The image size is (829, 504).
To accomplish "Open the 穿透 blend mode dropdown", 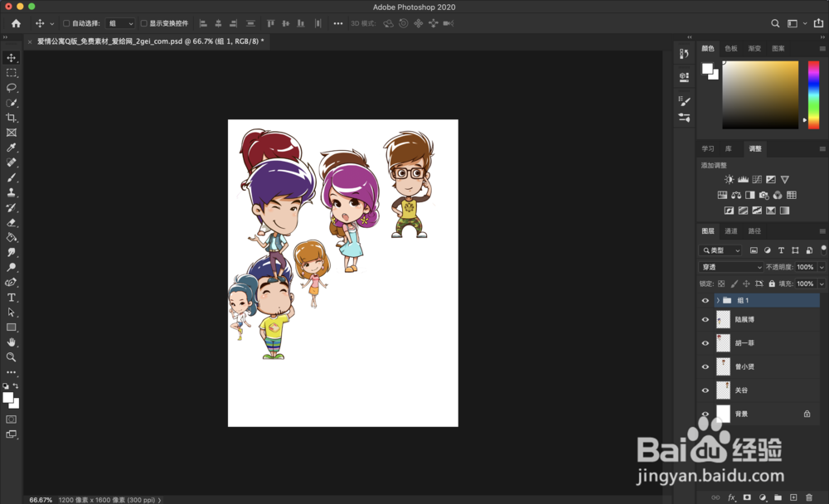I will [x=731, y=267].
